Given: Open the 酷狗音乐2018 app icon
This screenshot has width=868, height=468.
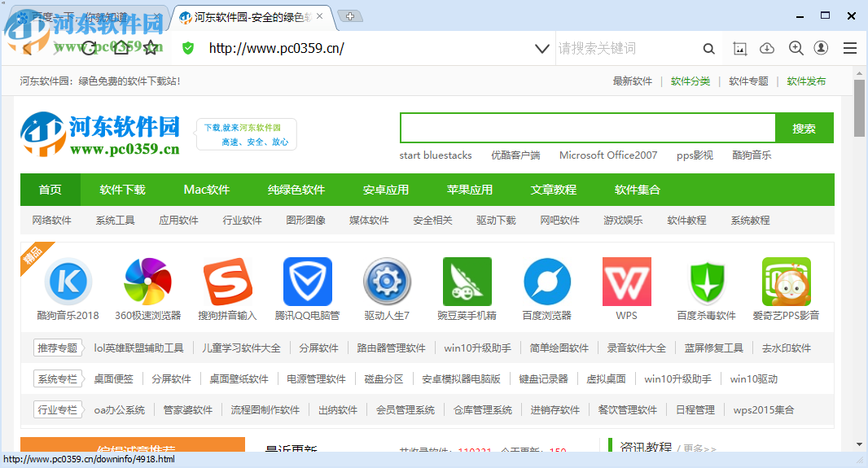Looking at the screenshot, I should pos(68,282).
